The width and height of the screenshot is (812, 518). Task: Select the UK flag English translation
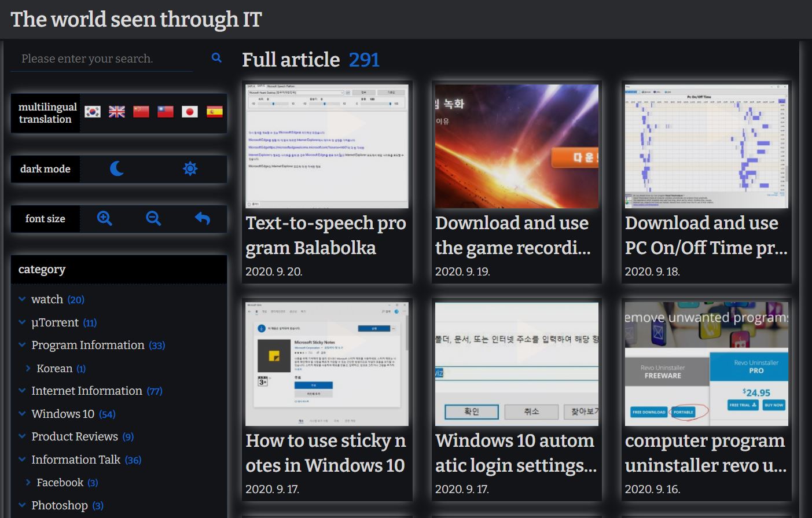click(x=117, y=112)
